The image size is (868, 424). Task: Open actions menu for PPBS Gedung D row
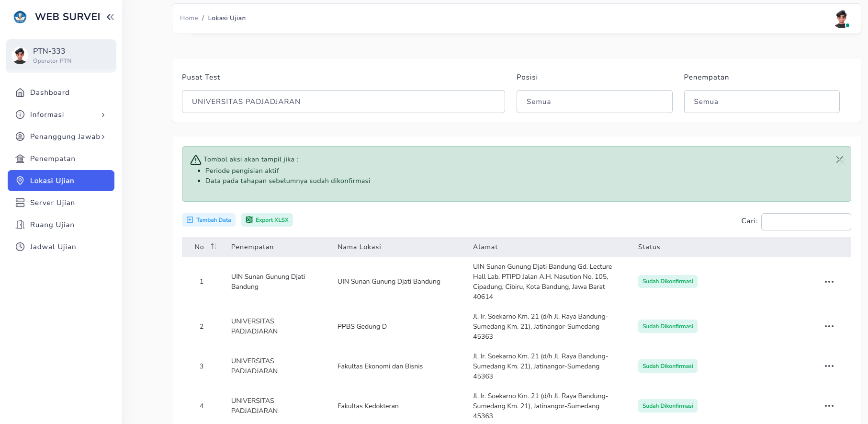pos(829,326)
